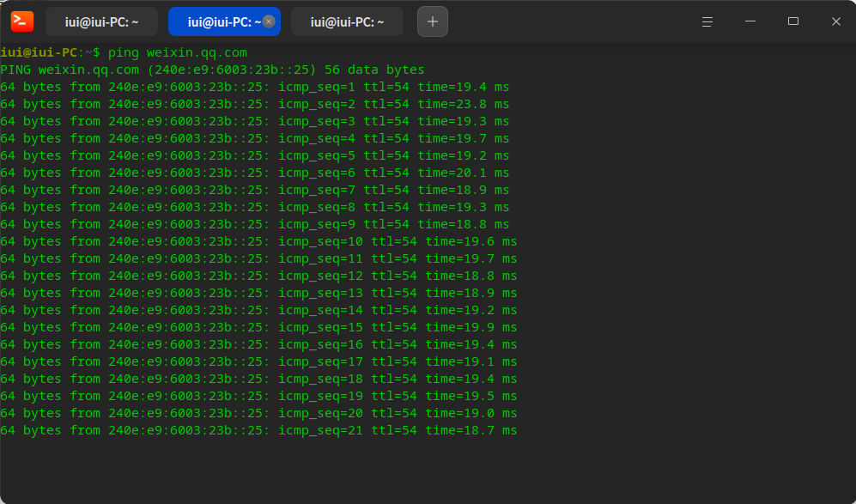The image size is (856, 504).
Task: Click the output row with icmp_seq=8
Action: [x=254, y=207]
